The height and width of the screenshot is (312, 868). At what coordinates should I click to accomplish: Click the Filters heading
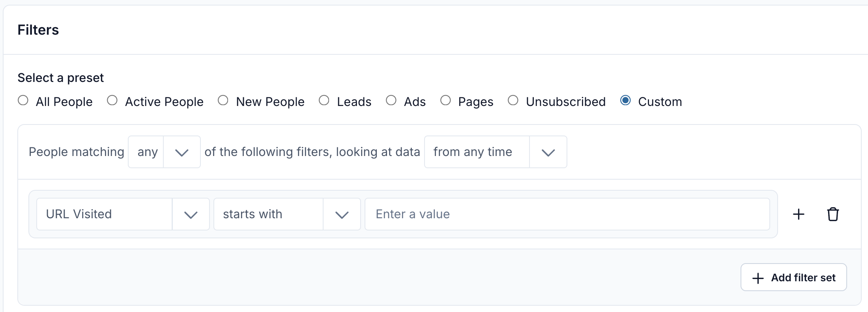38,30
